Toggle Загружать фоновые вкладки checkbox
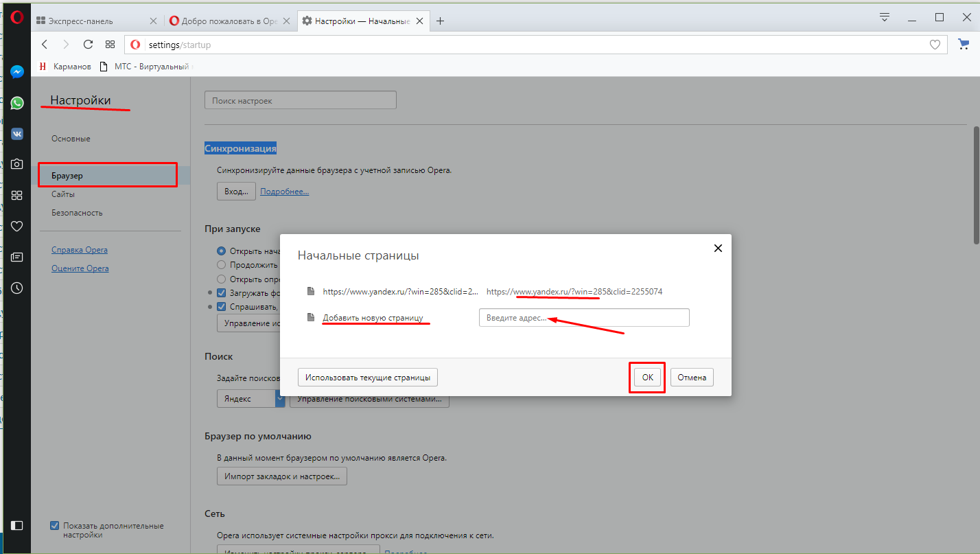This screenshot has height=554, width=980. 222,292
